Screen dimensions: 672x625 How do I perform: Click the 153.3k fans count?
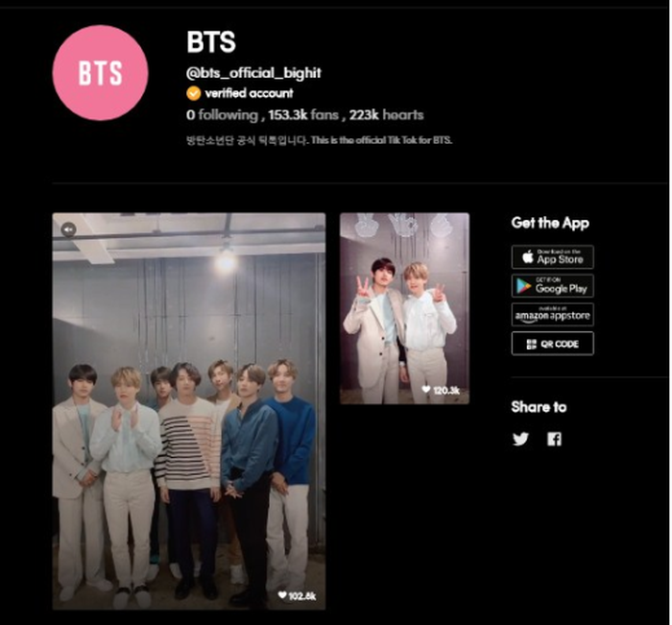[303, 115]
